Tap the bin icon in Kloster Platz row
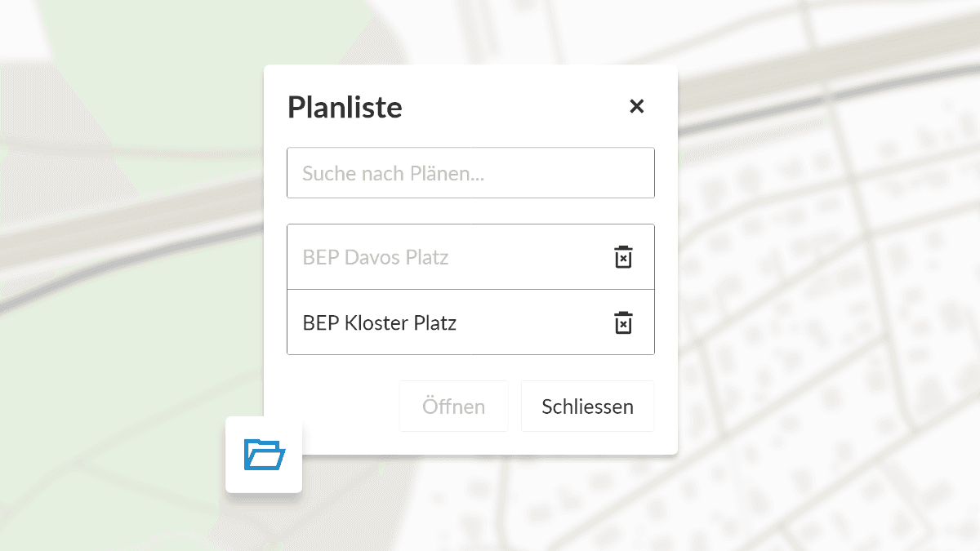Viewport: 980px width, 551px height. click(623, 322)
